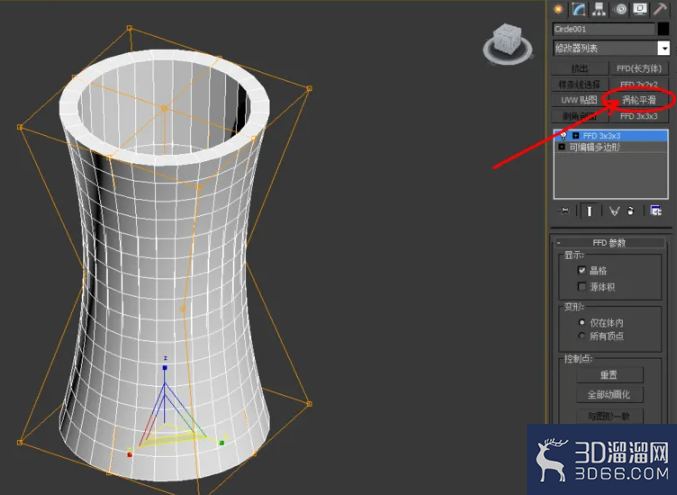This screenshot has width=677, height=495.
Task: Toggle Show End Result icon
Action: (x=589, y=211)
